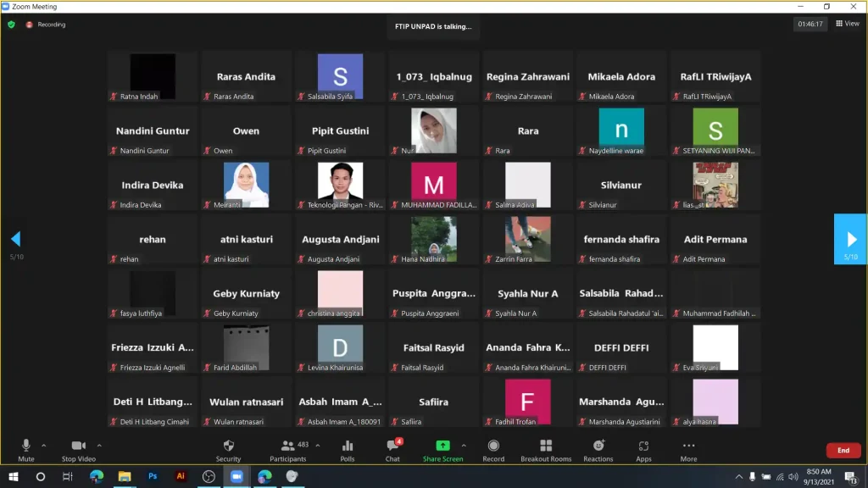Click the Record button
This screenshot has width=868, height=488.
point(493,451)
